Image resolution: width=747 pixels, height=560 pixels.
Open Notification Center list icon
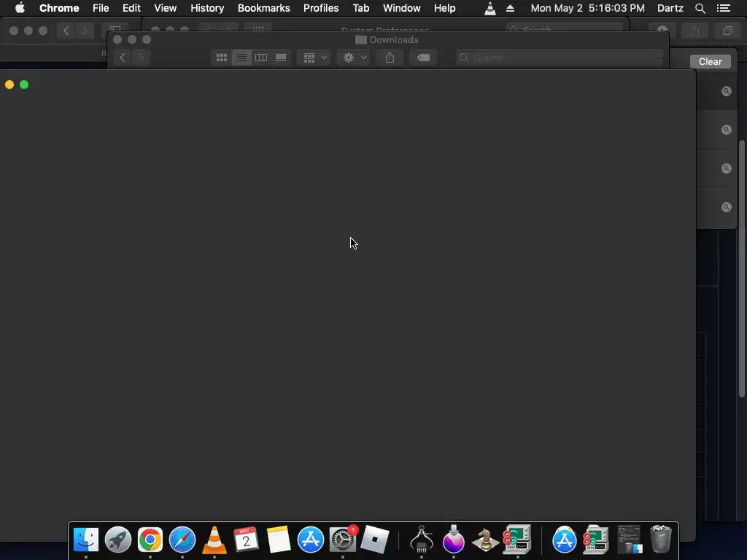(x=723, y=8)
